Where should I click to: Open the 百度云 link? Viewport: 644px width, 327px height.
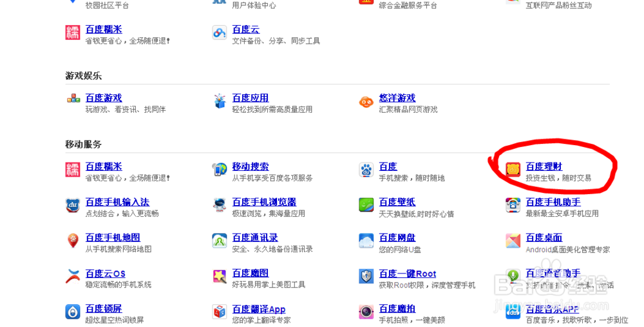(245, 30)
